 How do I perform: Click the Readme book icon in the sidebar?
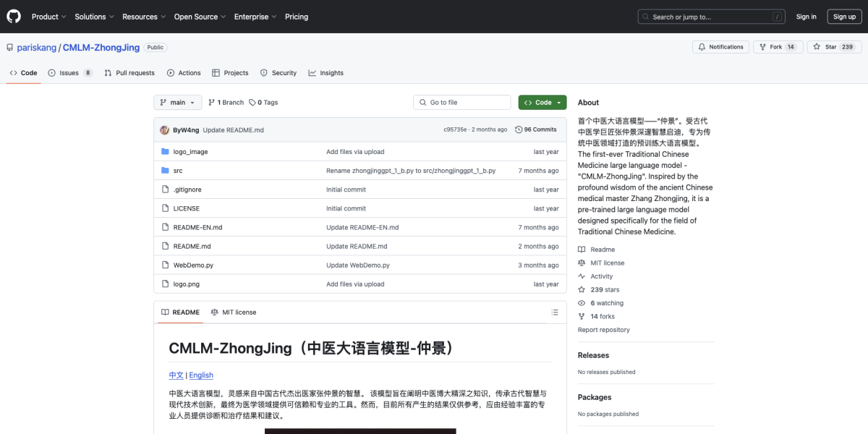pyautogui.click(x=581, y=249)
